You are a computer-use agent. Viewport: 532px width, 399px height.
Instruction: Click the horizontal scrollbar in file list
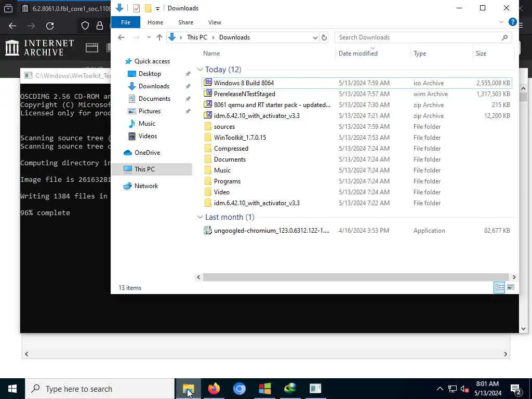355,277
